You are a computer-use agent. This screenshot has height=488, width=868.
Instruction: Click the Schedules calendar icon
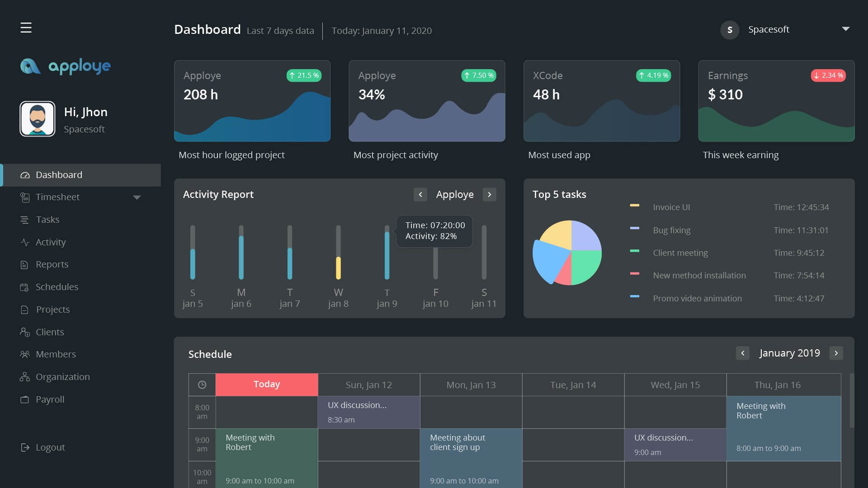(24, 287)
